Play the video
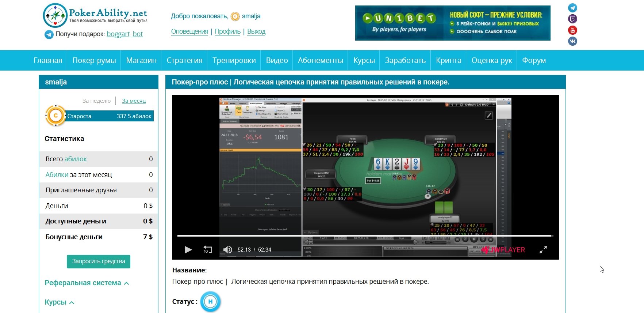644x313 pixels. click(188, 250)
